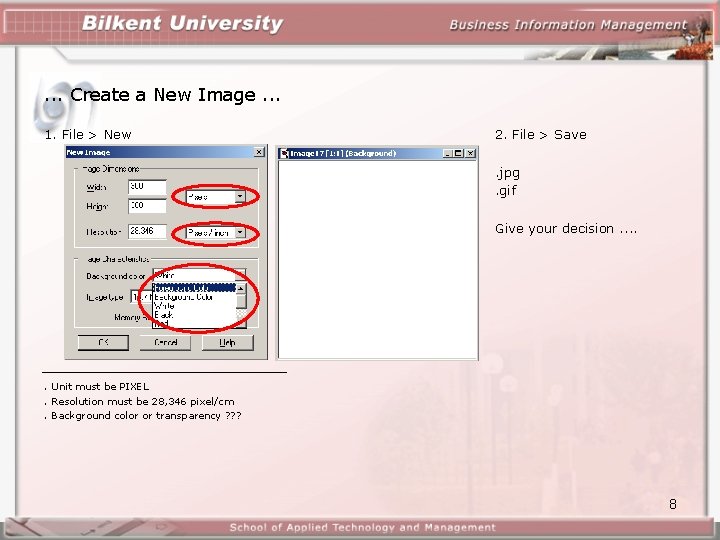Click the OK button

[103, 343]
